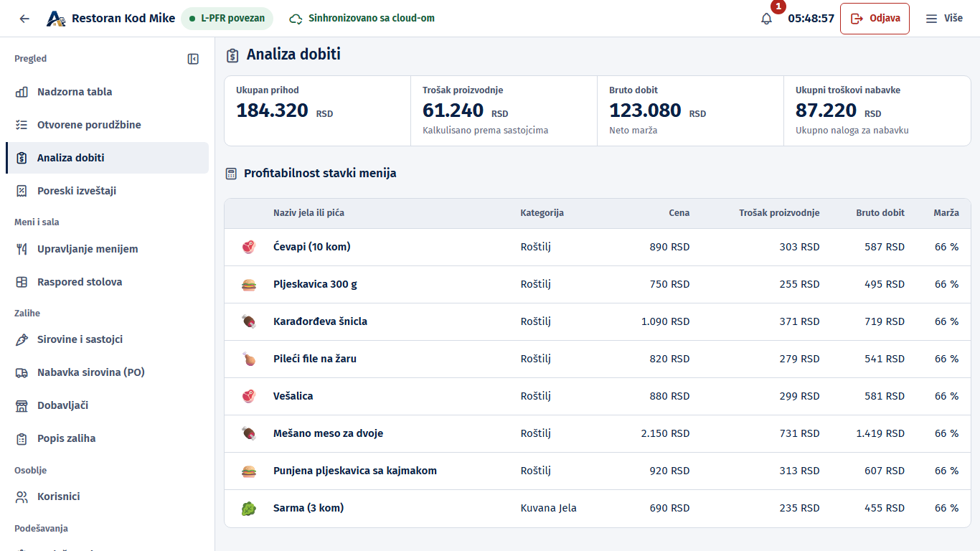Open notifications bell with badge
Viewport: 980px width, 551px height.
coord(767,19)
